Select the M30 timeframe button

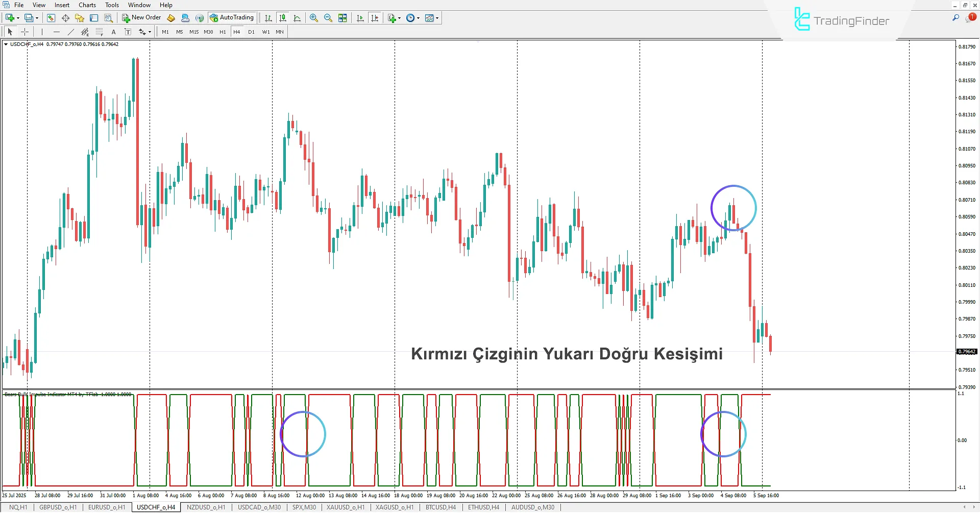coord(208,32)
